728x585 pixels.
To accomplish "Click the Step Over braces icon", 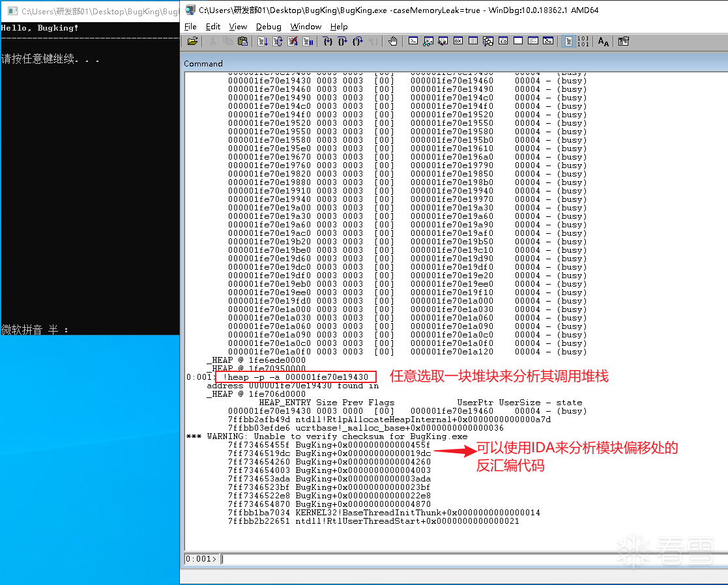I will (x=343, y=41).
